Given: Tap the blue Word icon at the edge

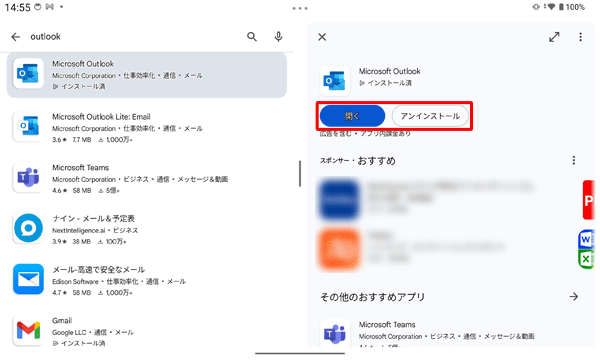Looking at the screenshot, I should point(585,239).
